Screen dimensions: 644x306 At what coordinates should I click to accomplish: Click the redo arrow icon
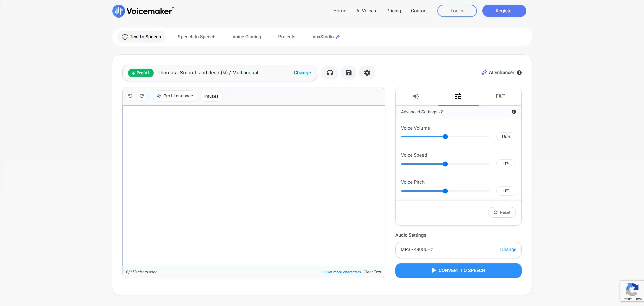pyautogui.click(x=142, y=96)
